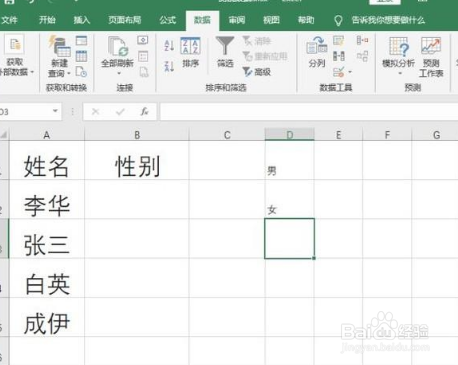The width and height of the screenshot is (458, 365).
Task: Click the Cancel (X) formula bar button
Action: (95, 112)
